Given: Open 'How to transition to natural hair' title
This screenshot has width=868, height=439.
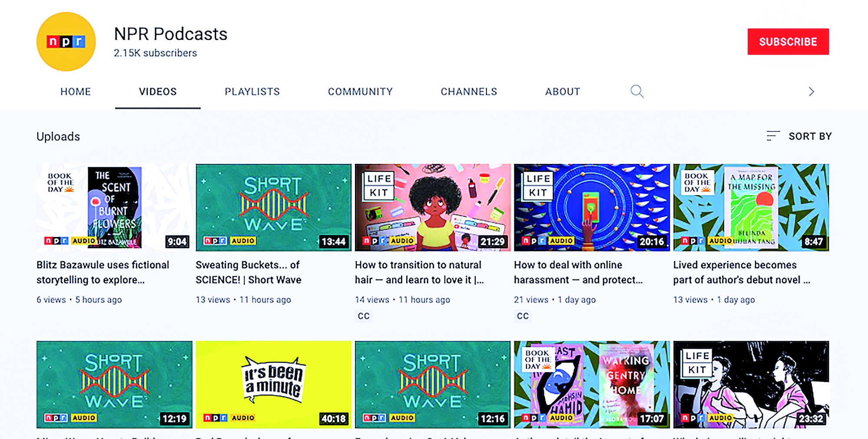Looking at the screenshot, I should [x=419, y=272].
